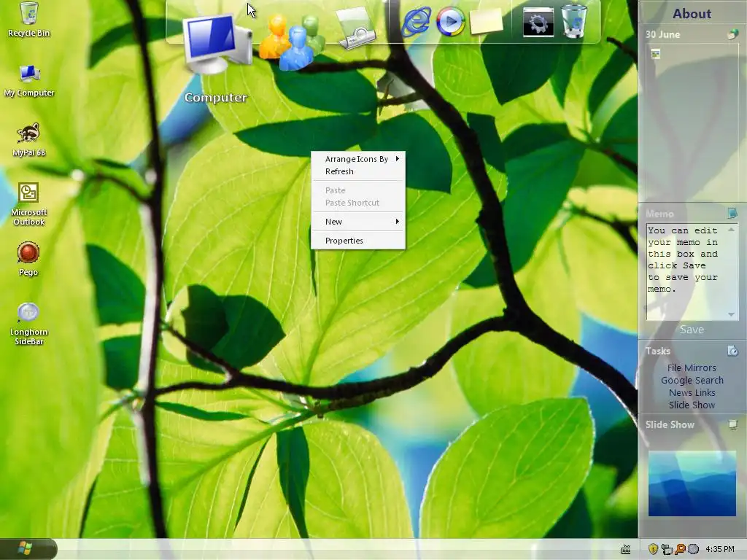The image size is (747, 560).
Task: Click memo scrollbar down arrow
Action: coord(731,314)
